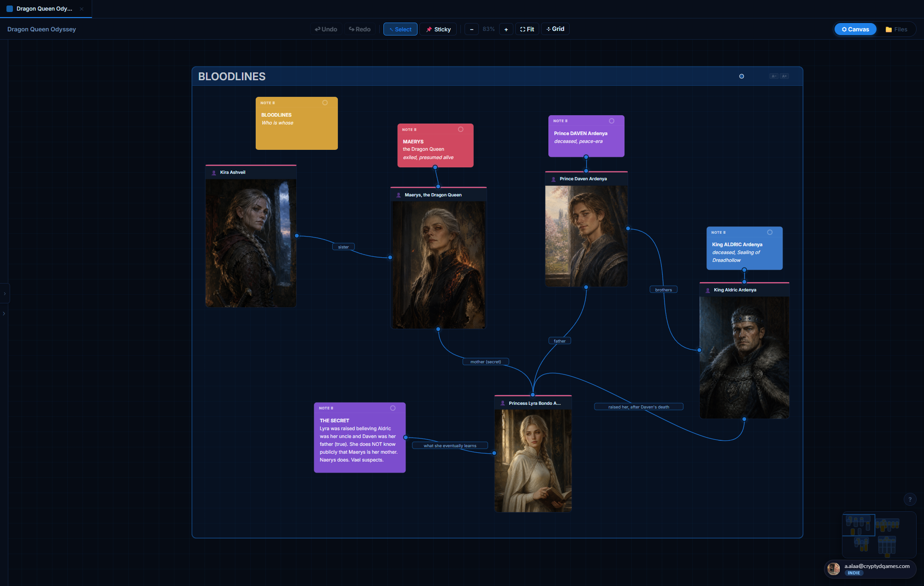Screen dimensions: 924x586
Task: Open the user account avatar
Action: tap(833, 569)
